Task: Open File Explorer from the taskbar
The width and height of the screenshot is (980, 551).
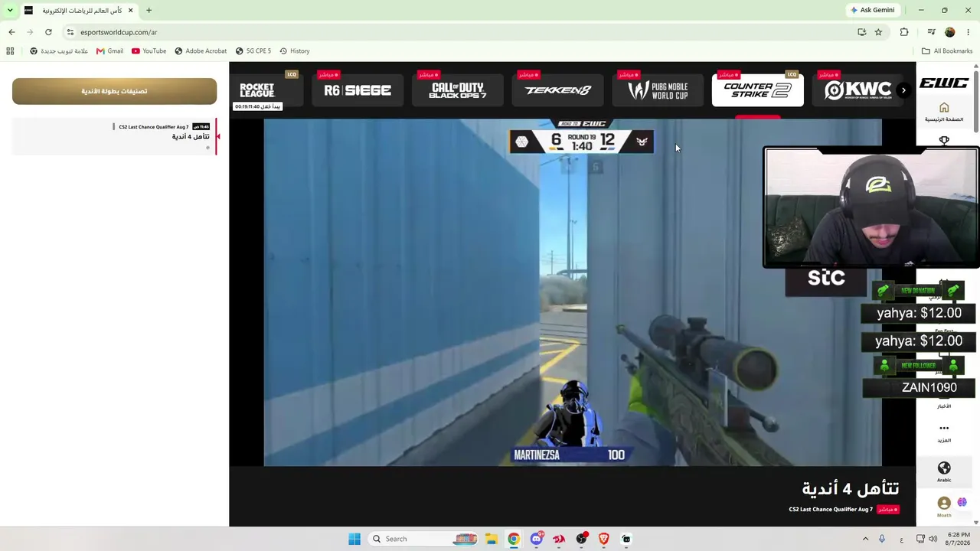Action: tap(492, 539)
